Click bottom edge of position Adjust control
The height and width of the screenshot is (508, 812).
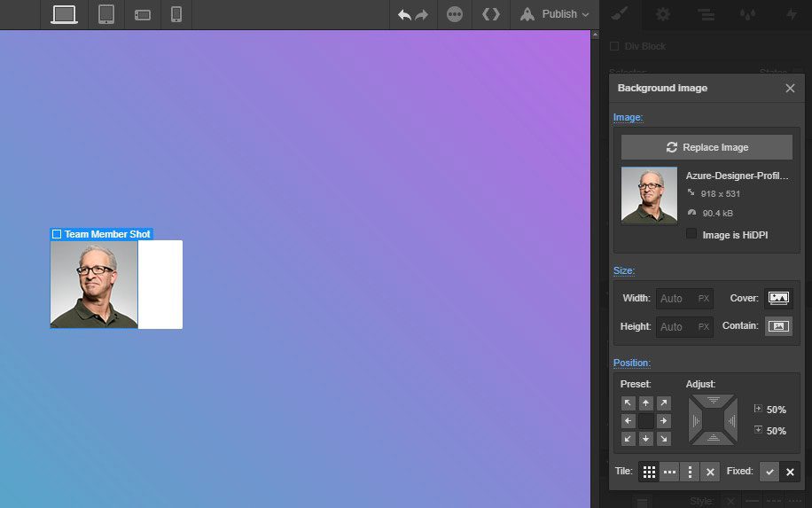coord(713,439)
